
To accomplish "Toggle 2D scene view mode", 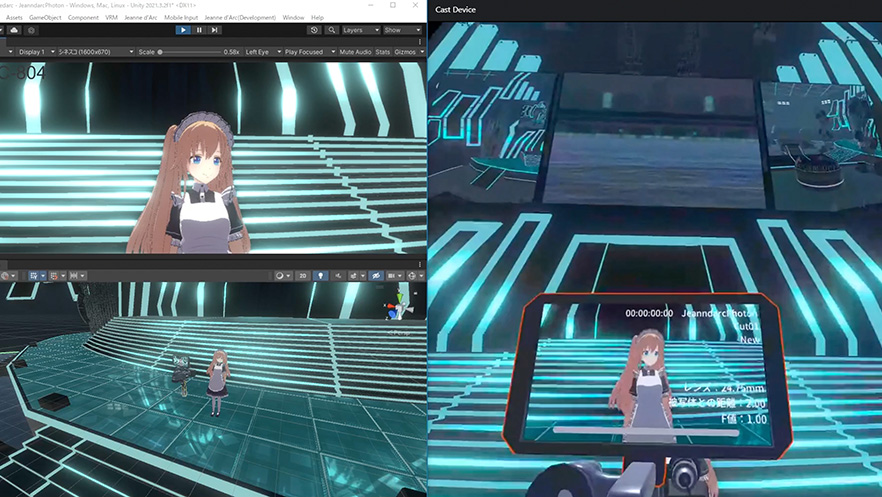I will click(x=302, y=275).
